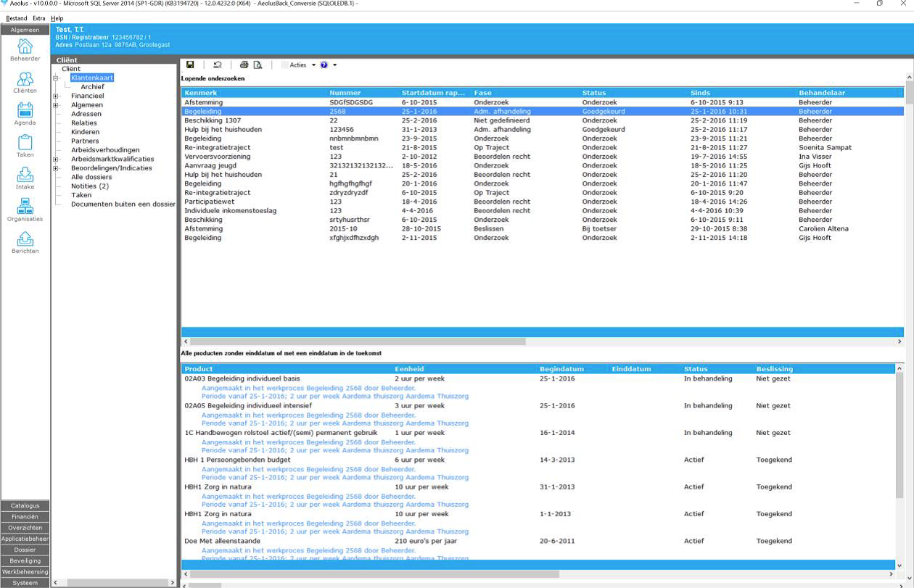The height and width of the screenshot is (588, 914).
Task: Open the Agenda calendar icon
Action: 25,111
